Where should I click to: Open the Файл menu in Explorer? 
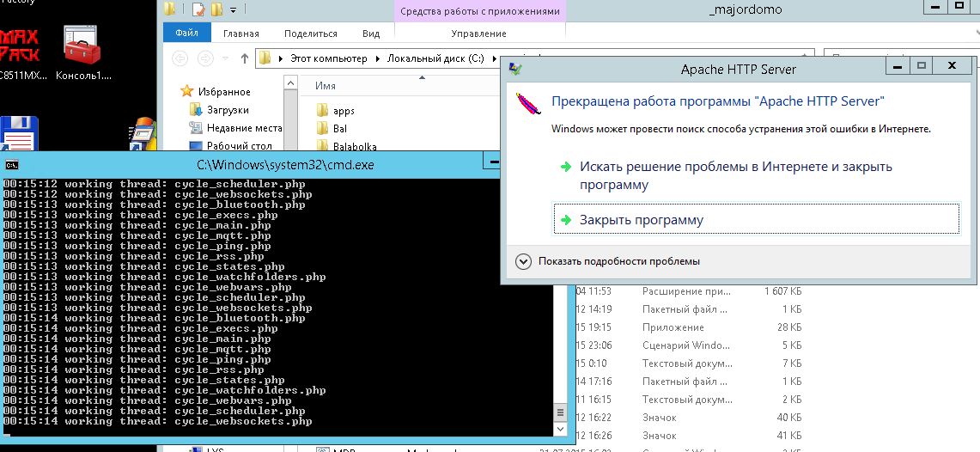point(186,34)
